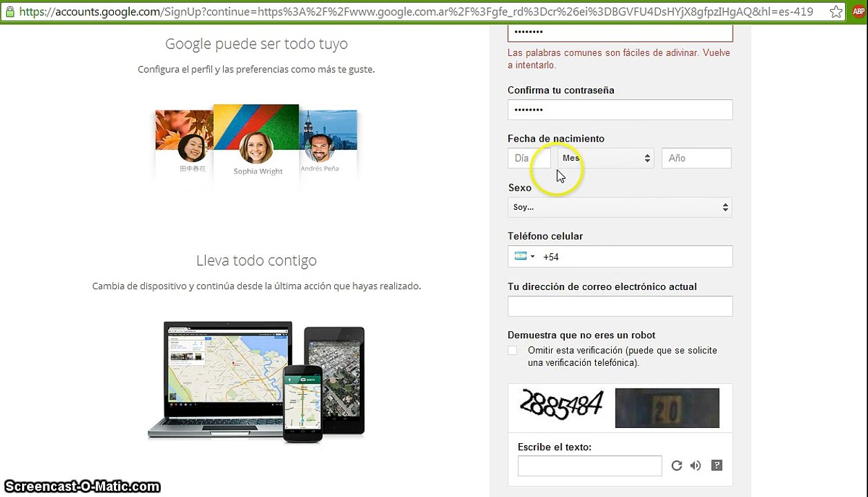Click the 田中春花 profile picture
Image resolution: width=868 pixels, height=497 pixels.
192,148
